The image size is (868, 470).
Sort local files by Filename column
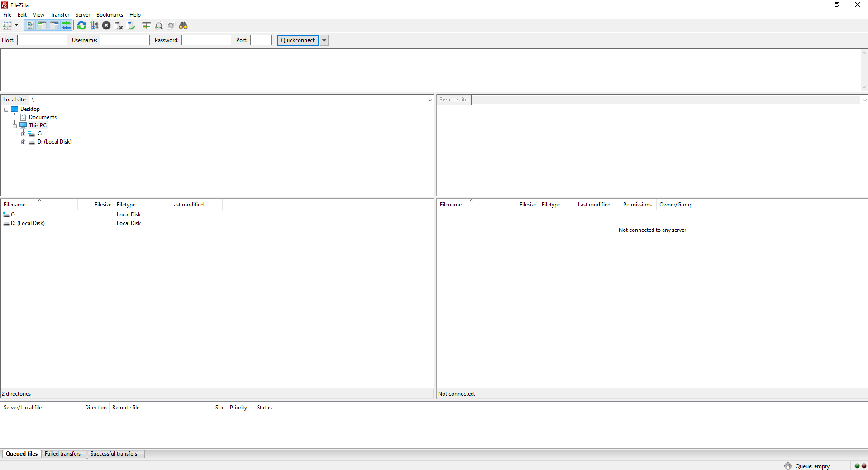click(x=39, y=205)
